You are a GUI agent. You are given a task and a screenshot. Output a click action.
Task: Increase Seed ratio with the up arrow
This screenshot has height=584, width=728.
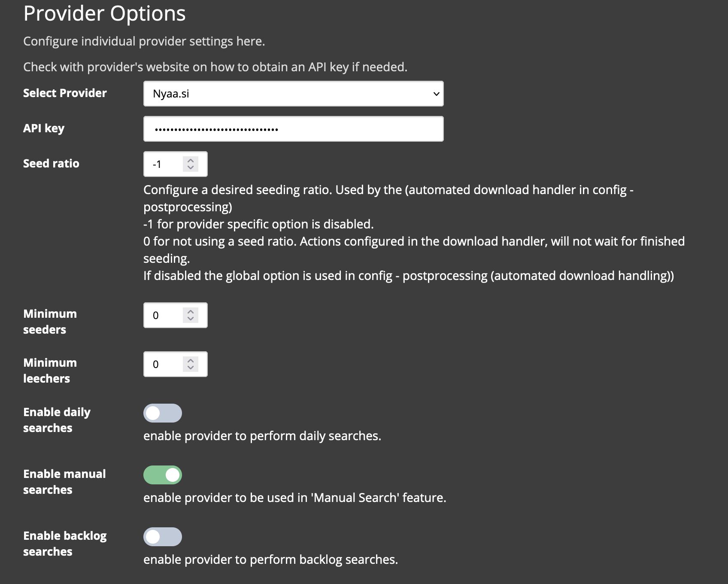[191, 161]
